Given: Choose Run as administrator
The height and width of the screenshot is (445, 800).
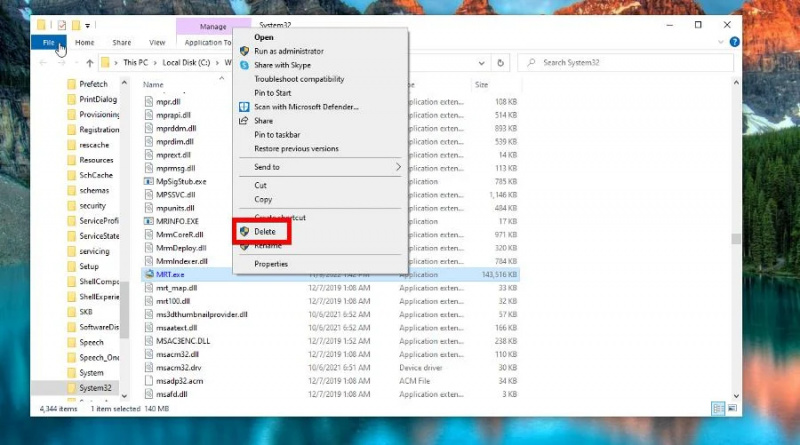Looking at the screenshot, I should click(289, 51).
